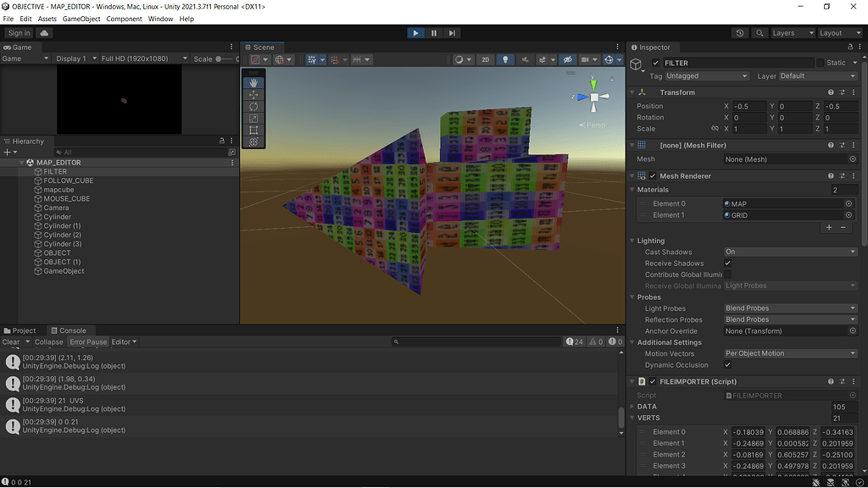Open the GameObject menu
Viewport: 868px width, 488px height.
click(81, 18)
